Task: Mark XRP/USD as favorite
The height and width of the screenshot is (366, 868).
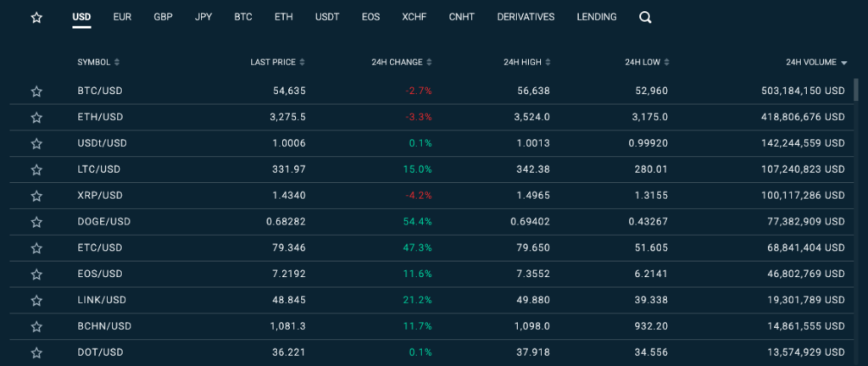Action: point(36,196)
